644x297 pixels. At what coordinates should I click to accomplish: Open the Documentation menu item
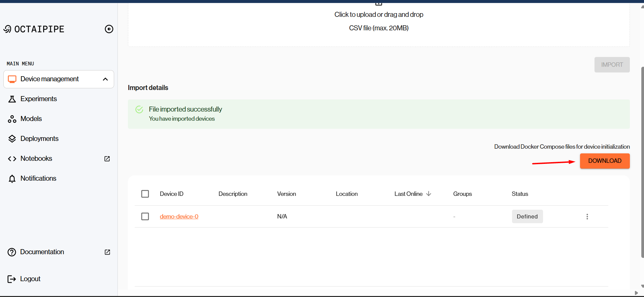pos(42,252)
